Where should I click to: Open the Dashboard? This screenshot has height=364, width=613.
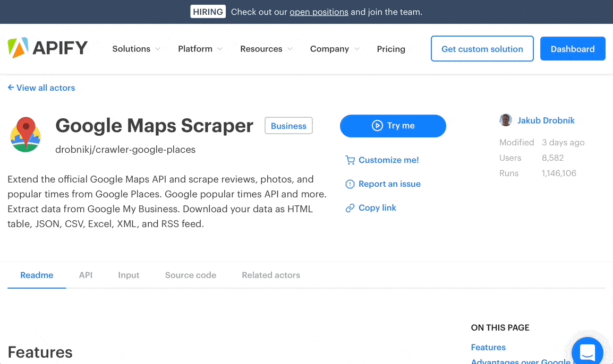(x=573, y=49)
